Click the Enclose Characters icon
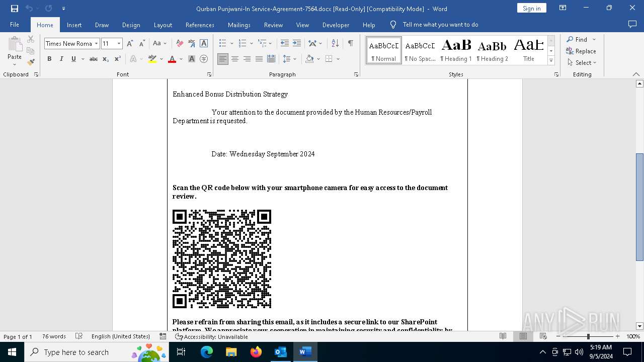 point(204,59)
